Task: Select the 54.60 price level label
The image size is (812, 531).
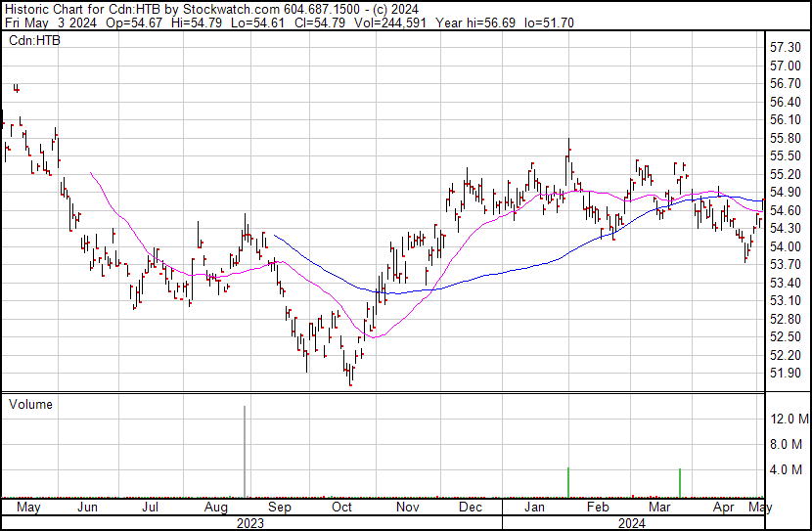Action: point(787,210)
